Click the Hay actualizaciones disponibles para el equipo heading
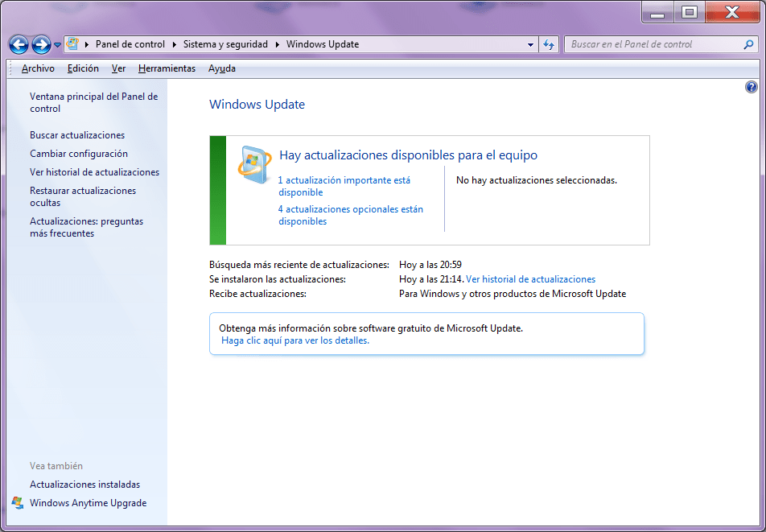The image size is (766, 532). [x=409, y=155]
